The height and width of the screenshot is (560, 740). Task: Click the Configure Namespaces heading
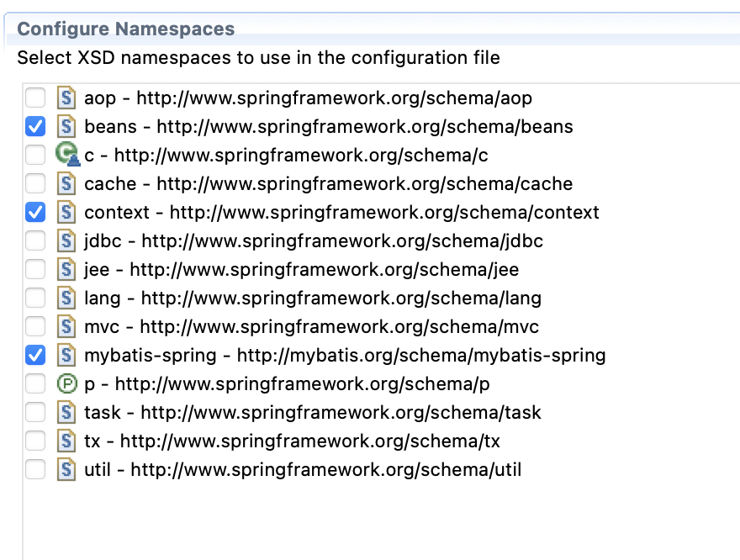126,29
